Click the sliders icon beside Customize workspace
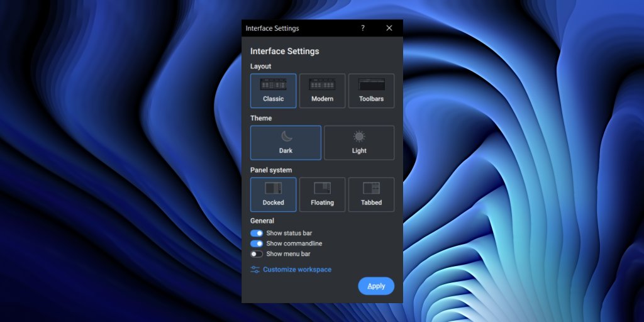This screenshot has height=322, width=644. click(x=255, y=270)
